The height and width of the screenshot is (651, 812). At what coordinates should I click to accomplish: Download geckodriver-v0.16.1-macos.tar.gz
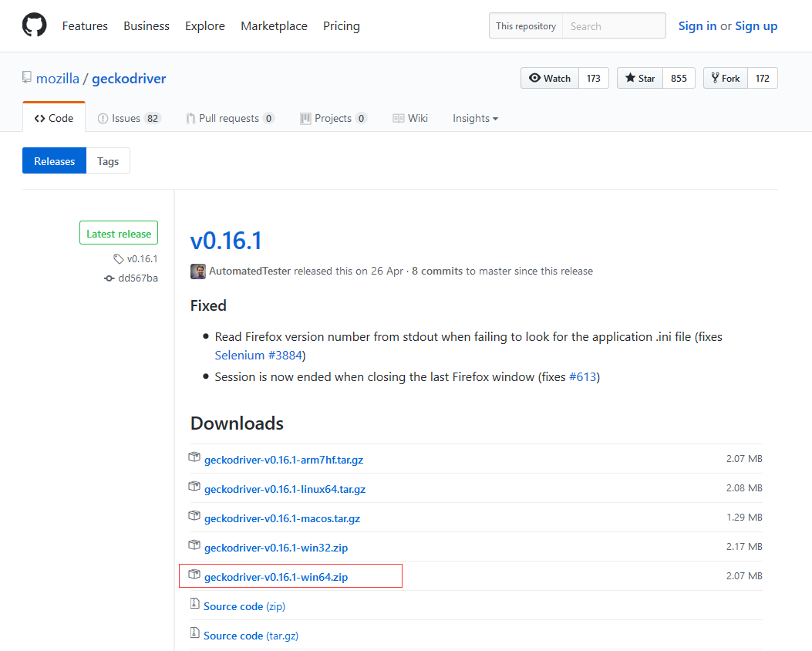(x=282, y=518)
